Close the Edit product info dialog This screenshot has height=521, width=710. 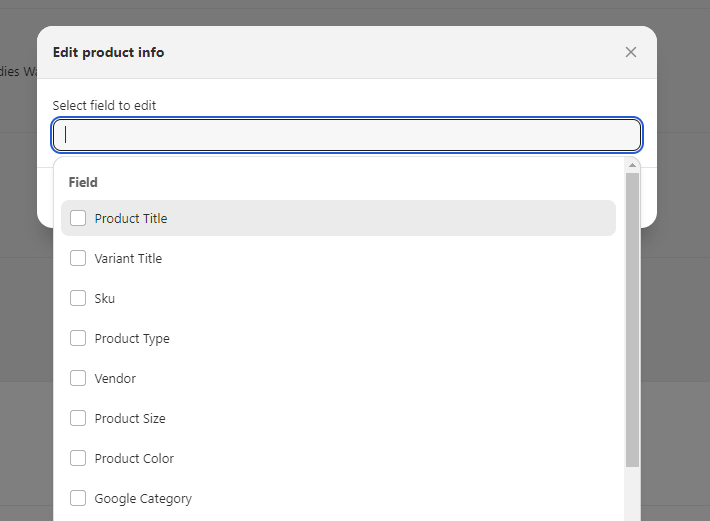pyautogui.click(x=630, y=52)
